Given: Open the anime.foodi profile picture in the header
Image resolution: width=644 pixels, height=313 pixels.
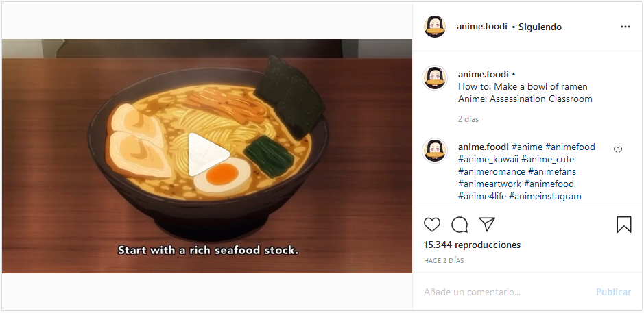Looking at the screenshot, I should point(435,27).
